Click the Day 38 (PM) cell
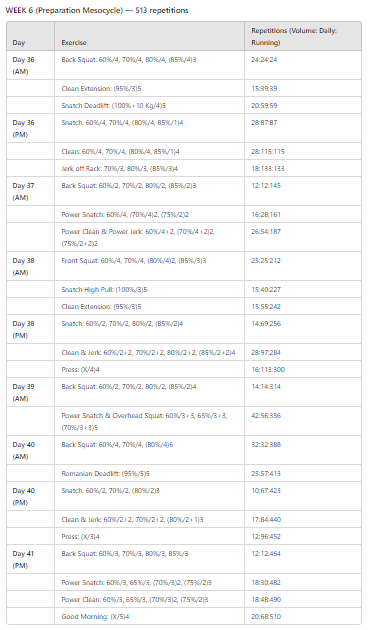Viewport: 368px width, 630px height. coord(31,329)
